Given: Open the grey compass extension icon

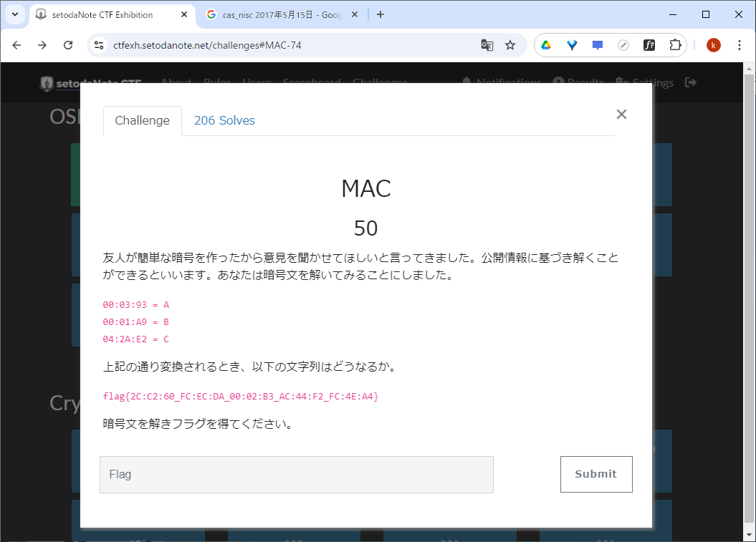Looking at the screenshot, I should 623,45.
